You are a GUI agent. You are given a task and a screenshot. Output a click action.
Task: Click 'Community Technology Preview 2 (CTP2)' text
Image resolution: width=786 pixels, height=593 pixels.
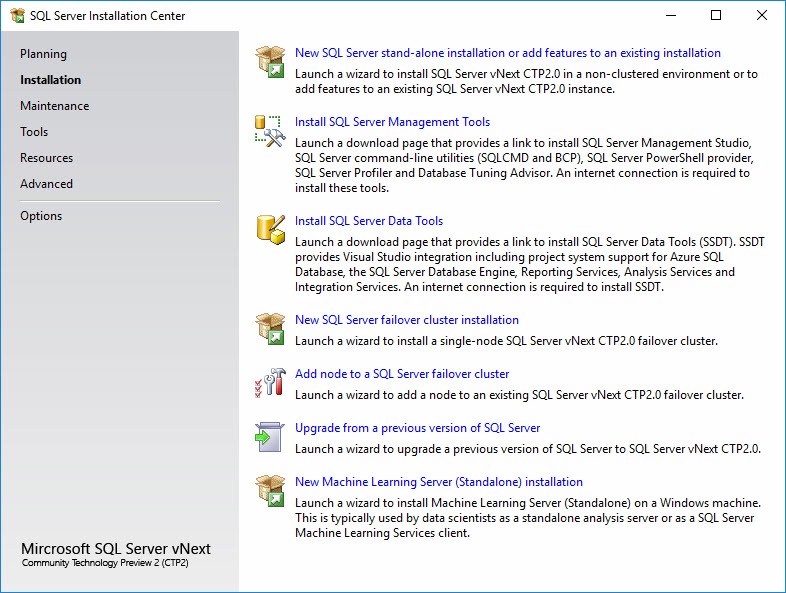tap(105, 563)
